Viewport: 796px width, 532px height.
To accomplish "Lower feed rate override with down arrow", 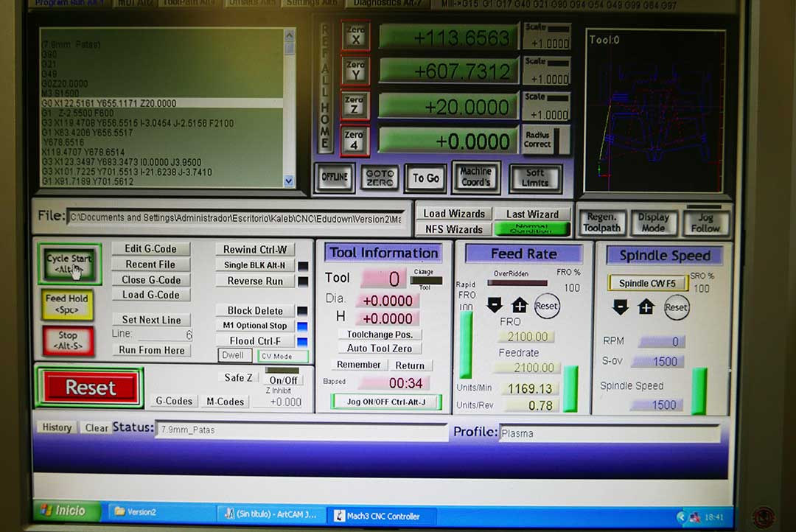I will pos(495,304).
